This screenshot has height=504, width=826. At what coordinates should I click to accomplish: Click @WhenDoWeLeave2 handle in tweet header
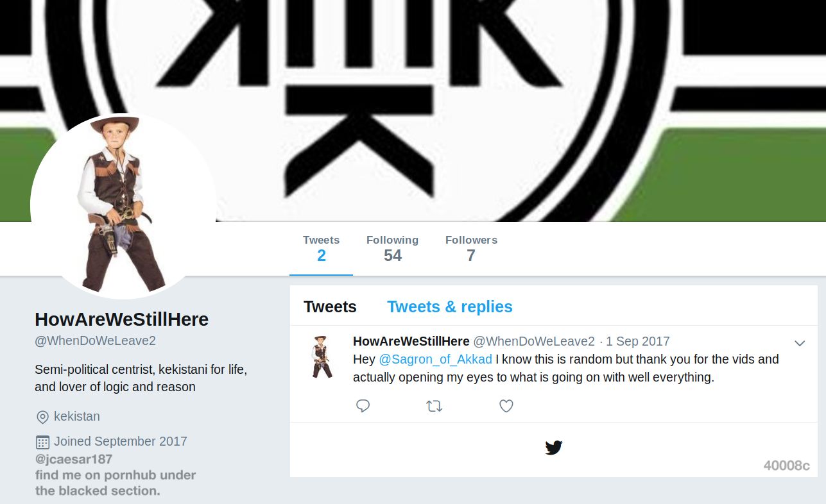pyautogui.click(x=534, y=341)
